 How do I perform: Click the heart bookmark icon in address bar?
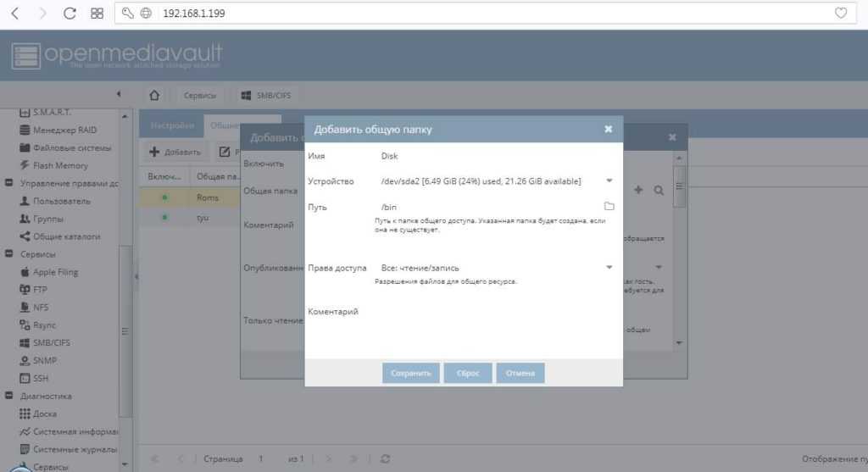[x=841, y=14]
